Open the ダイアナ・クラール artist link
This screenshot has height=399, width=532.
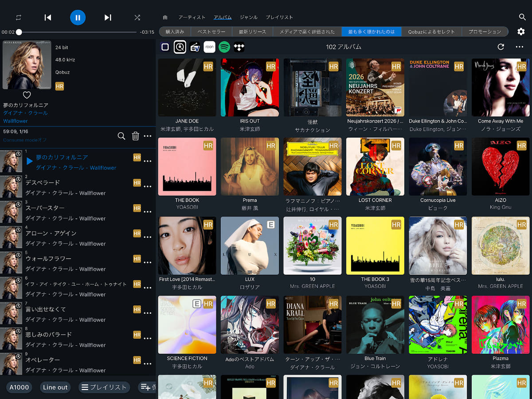25,113
